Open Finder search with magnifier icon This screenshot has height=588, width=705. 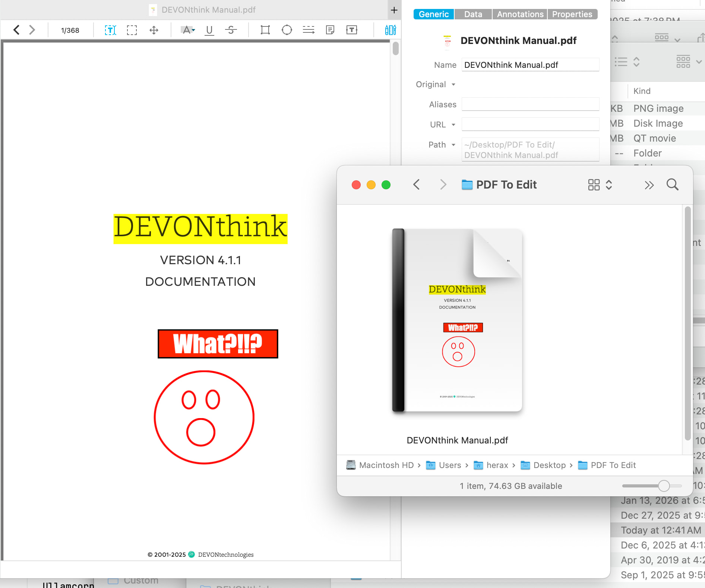click(x=672, y=184)
